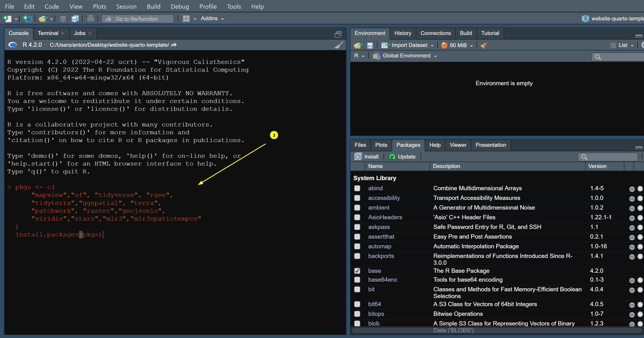Image resolution: width=644 pixels, height=338 pixels.
Task: Clear environment objects with broom icon
Action: point(484,45)
